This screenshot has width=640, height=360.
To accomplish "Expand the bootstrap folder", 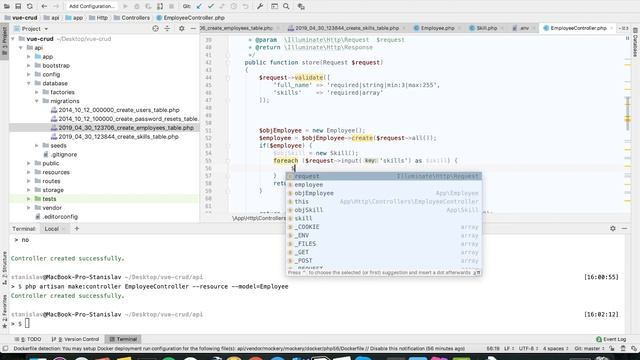I will click(x=29, y=66).
